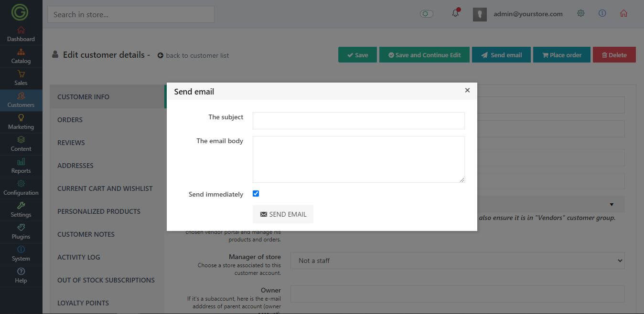Screen dimensions: 644x314
Task: Click the admin@yourstore.com account name
Action: pos(528,14)
